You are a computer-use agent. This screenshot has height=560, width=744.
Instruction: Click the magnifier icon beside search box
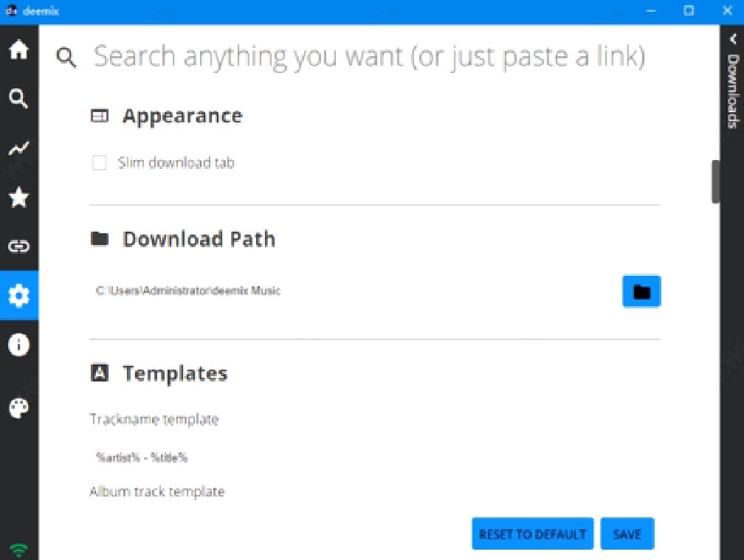point(67,58)
